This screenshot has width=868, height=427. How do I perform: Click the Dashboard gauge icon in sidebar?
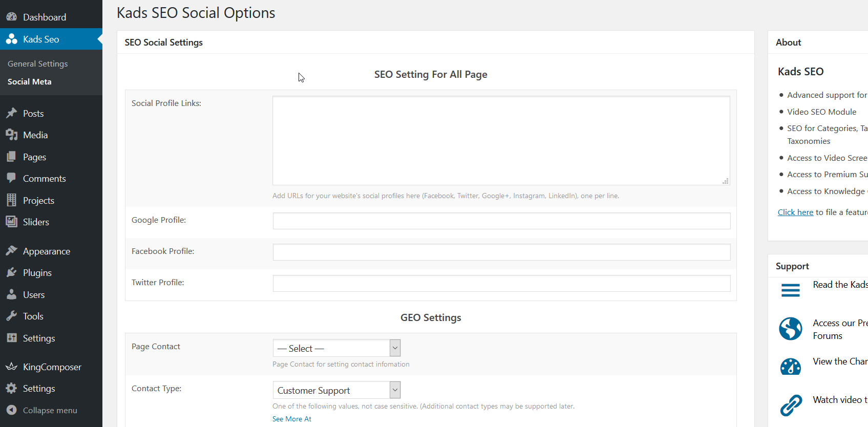click(x=11, y=17)
